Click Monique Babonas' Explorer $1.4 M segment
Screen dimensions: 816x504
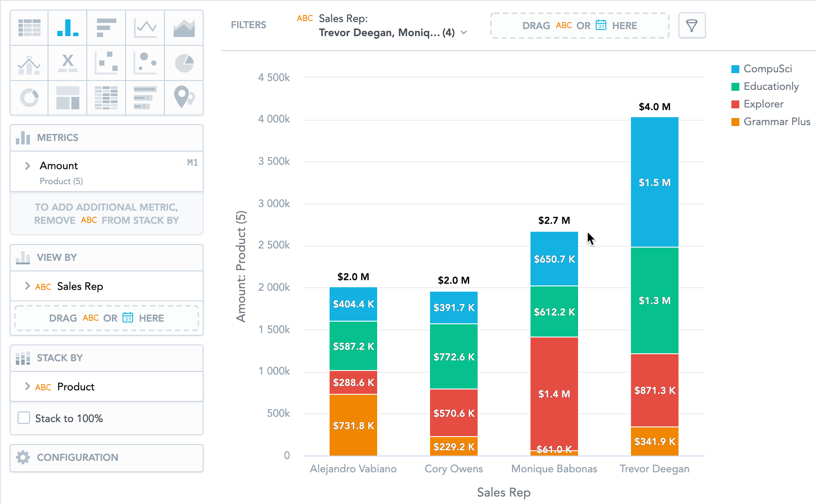[x=554, y=394]
